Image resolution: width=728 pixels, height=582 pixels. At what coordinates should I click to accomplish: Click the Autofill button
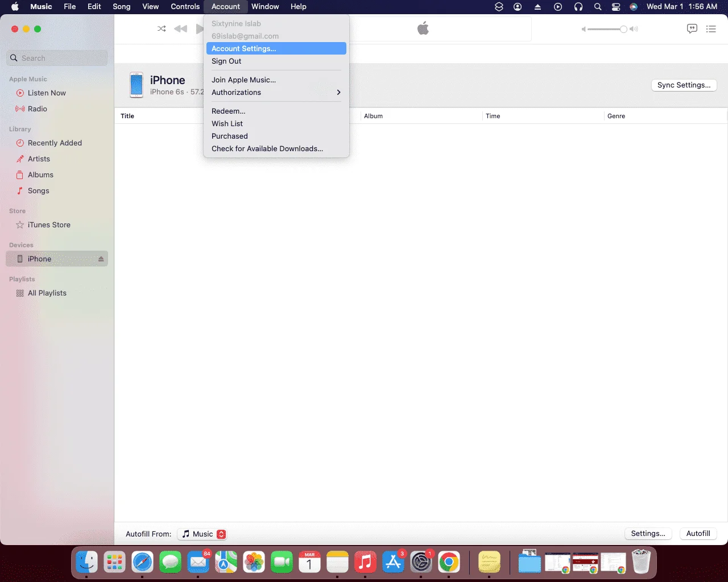[698, 534]
